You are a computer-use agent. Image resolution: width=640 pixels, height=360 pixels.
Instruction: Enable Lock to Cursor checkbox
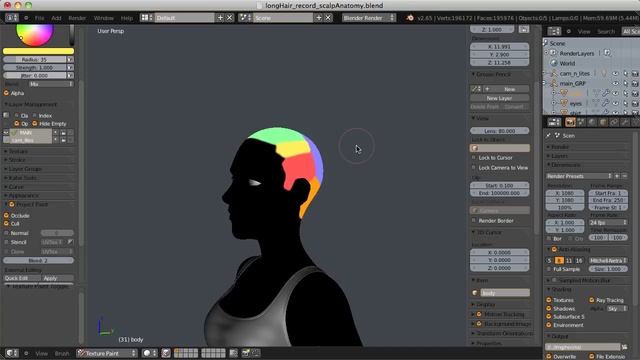pos(474,158)
